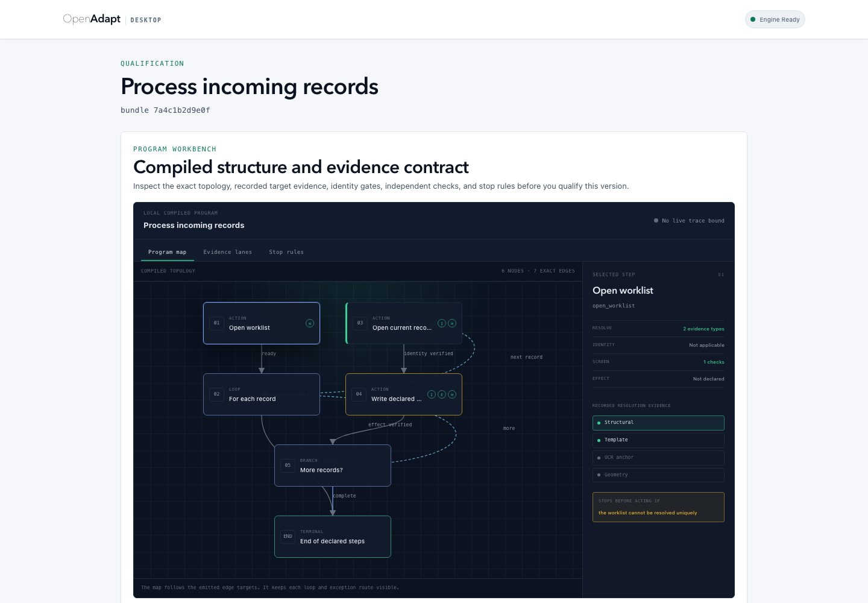Select the Open current record action node

click(404, 323)
